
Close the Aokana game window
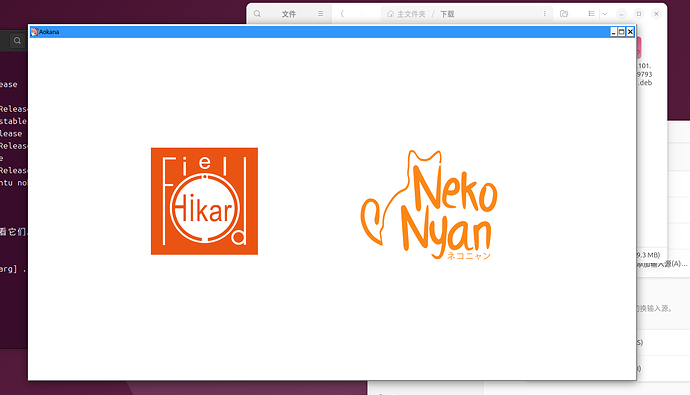[630, 32]
